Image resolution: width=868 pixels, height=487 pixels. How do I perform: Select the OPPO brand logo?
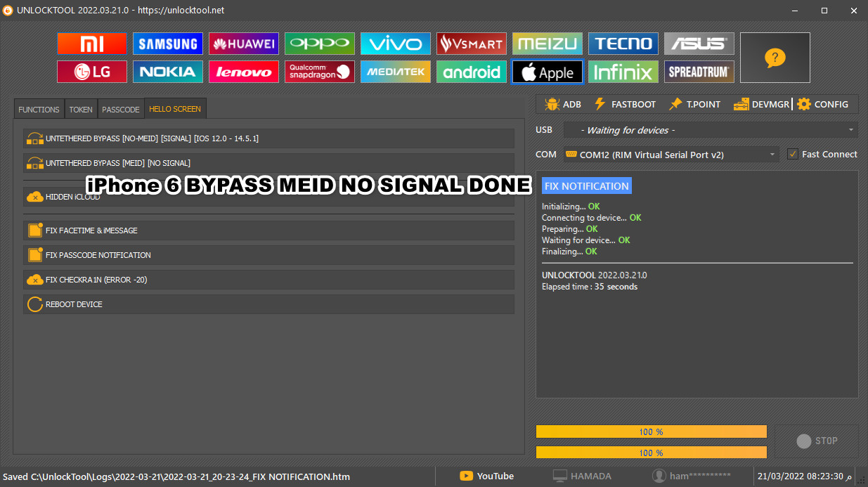[320, 44]
